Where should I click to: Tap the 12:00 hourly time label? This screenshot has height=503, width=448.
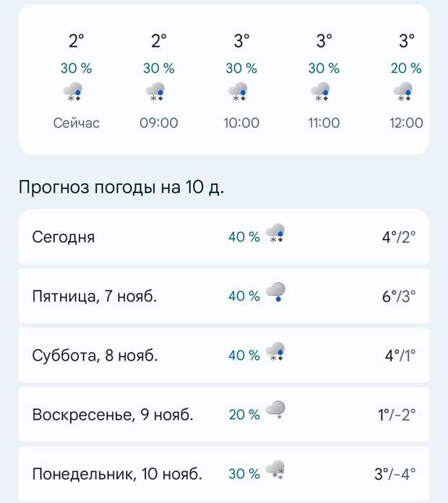point(406,123)
